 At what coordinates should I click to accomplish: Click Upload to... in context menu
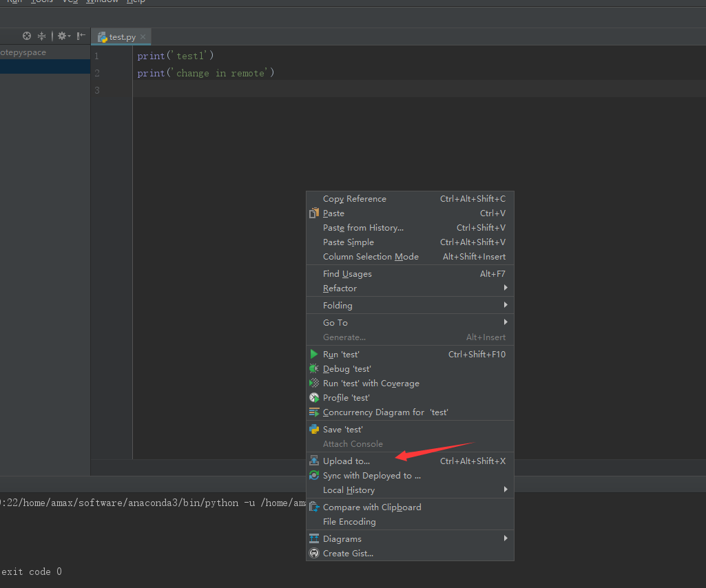[x=346, y=461]
